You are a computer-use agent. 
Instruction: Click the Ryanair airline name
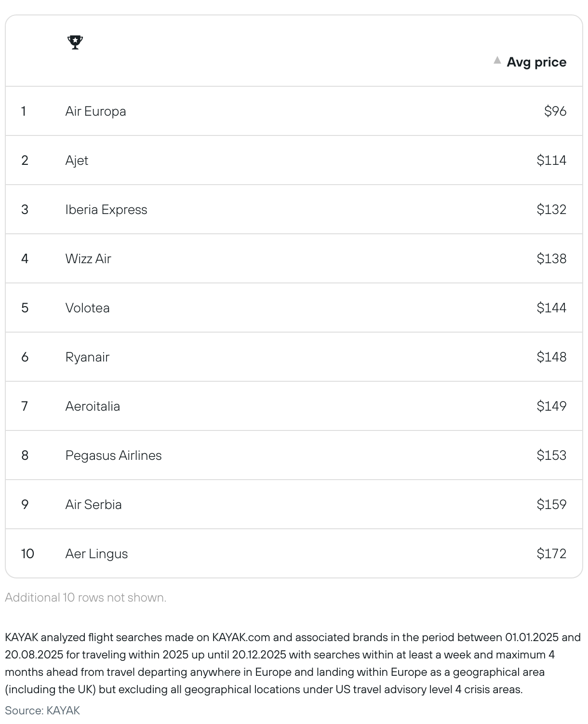87,357
